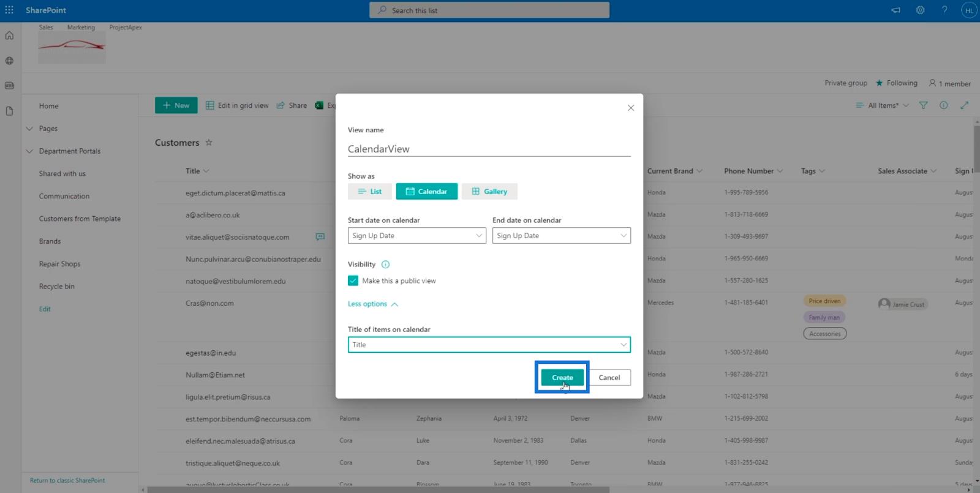This screenshot has height=493, width=980.
Task: Open the page icon in left rail
Action: click(x=9, y=111)
